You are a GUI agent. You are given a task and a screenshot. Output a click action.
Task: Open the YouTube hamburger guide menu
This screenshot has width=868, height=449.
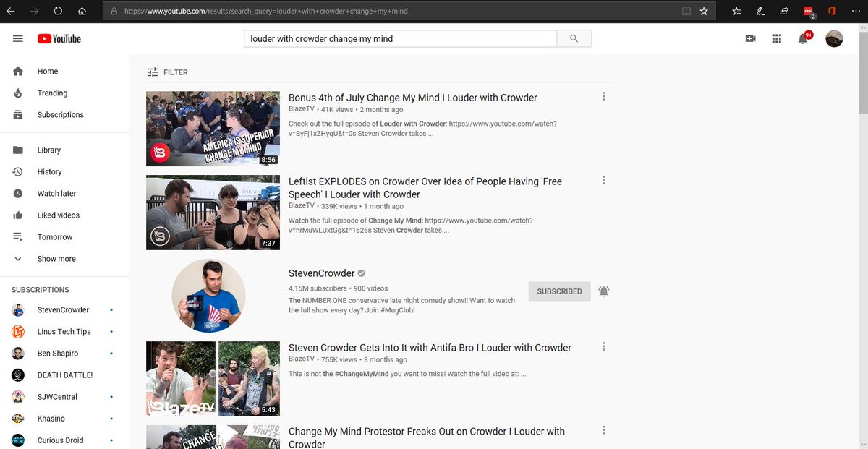tap(18, 38)
